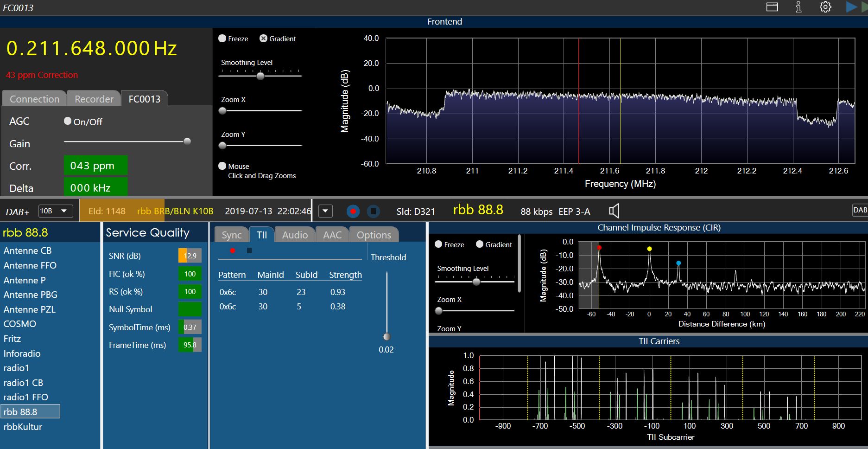Click the Gain slider handle
The height and width of the screenshot is (449, 868).
[x=187, y=141]
